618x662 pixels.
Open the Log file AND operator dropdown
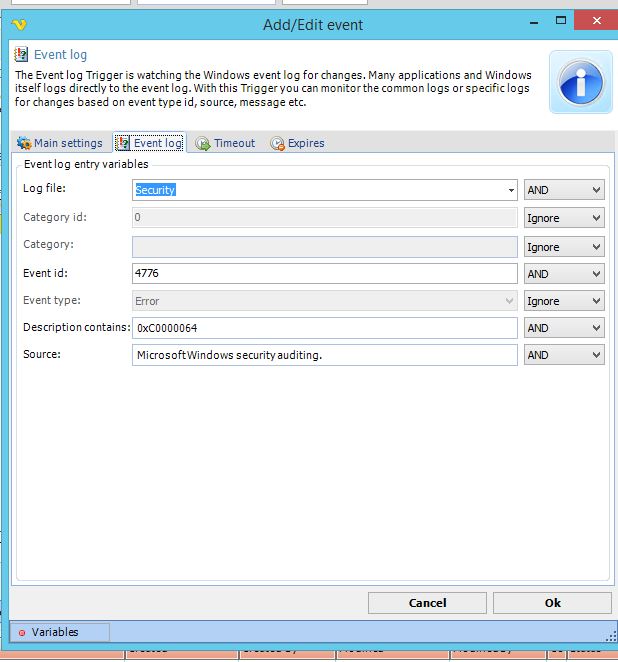[564, 190]
